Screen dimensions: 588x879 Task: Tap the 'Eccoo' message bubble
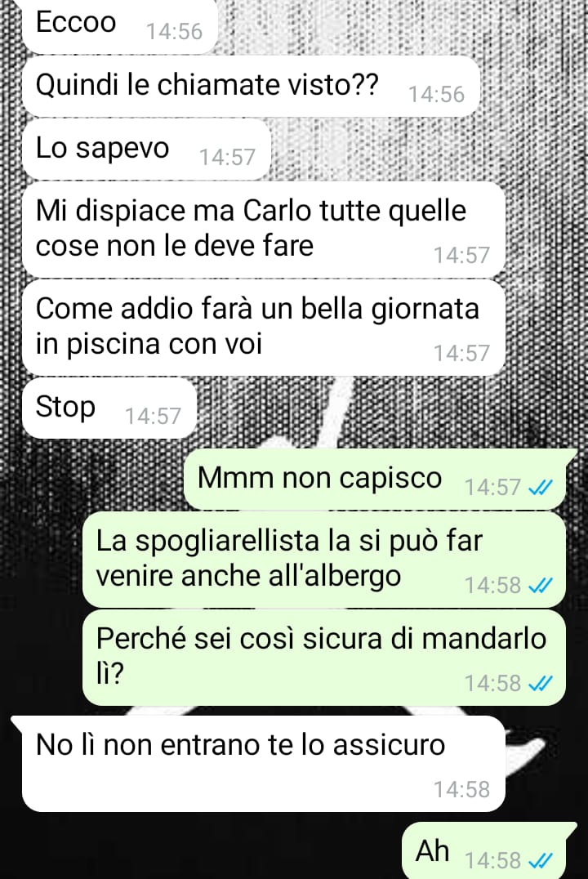pos(119,26)
